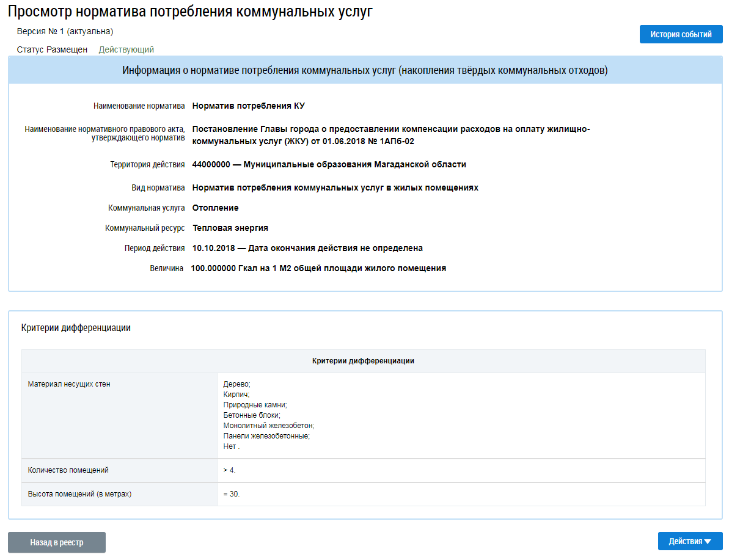Open the История событий event history
Screen dimensions: 729x560
pos(681,34)
